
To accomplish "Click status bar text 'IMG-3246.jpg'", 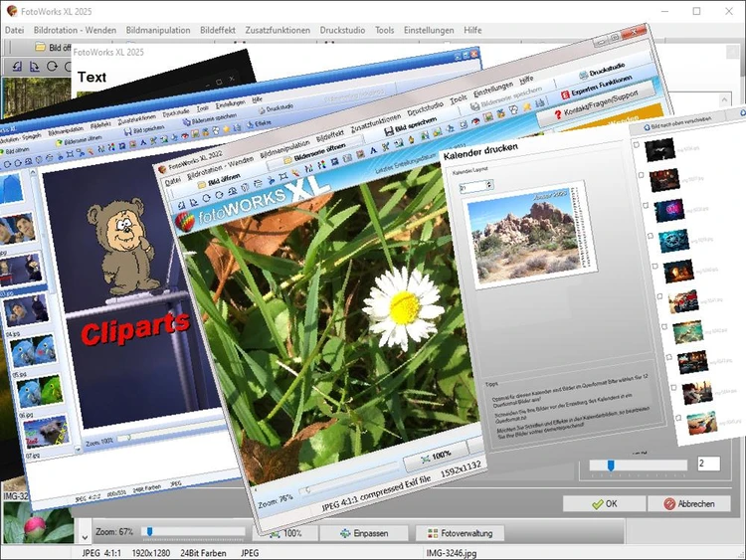I will pyautogui.click(x=451, y=553).
